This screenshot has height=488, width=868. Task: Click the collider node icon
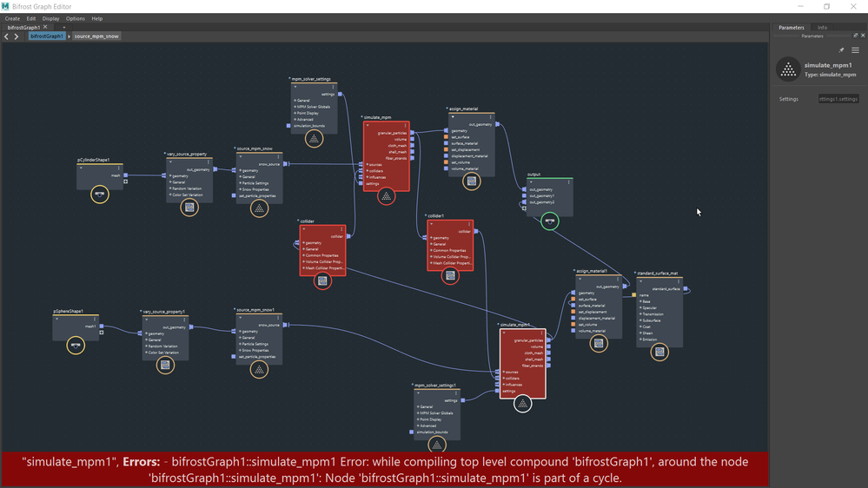pos(322,281)
